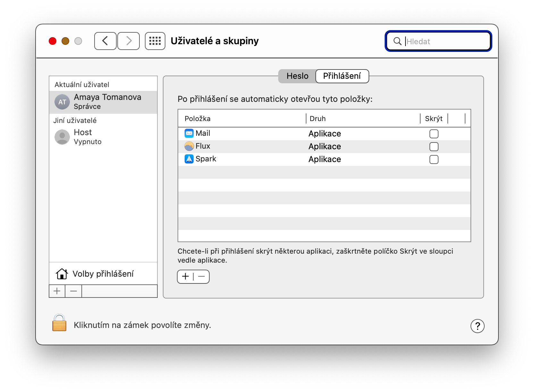The height and width of the screenshot is (392, 534).
Task: Click the forward navigation arrow
Action: point(129,41)
